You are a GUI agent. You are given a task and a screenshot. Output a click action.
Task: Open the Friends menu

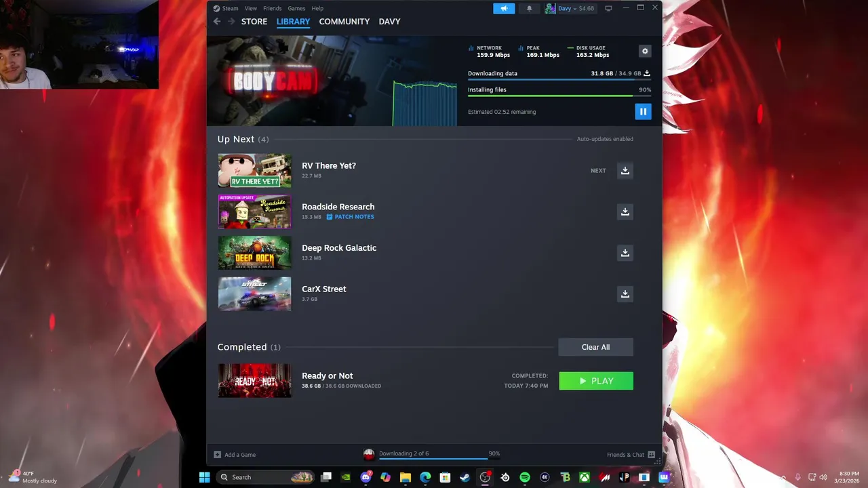272,8
